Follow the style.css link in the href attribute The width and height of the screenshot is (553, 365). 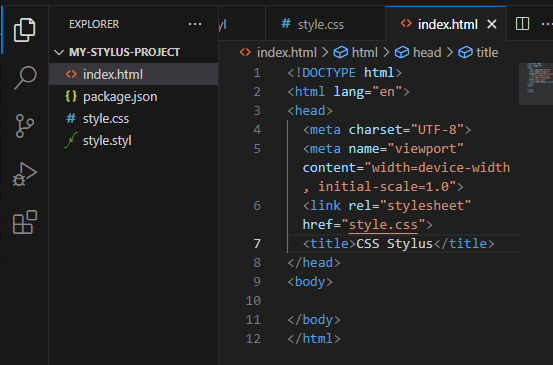(x=383, y=225)
